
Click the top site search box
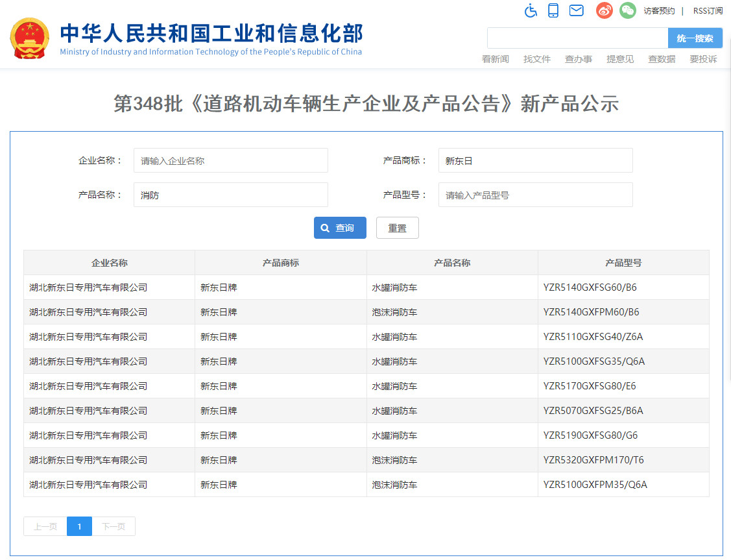[577, 38]
